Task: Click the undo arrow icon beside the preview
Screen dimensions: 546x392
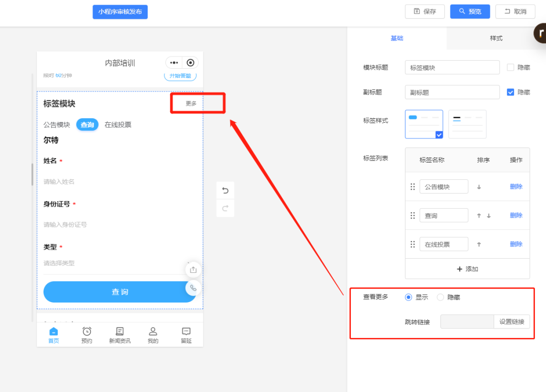Action: click(x=225, y=190)
